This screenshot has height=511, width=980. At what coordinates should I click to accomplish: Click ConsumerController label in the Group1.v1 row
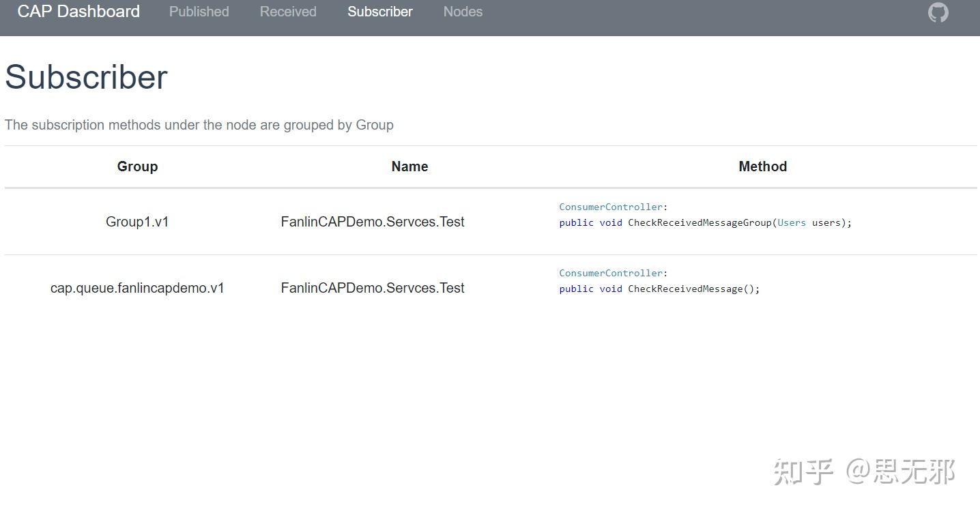pos(611,207)
